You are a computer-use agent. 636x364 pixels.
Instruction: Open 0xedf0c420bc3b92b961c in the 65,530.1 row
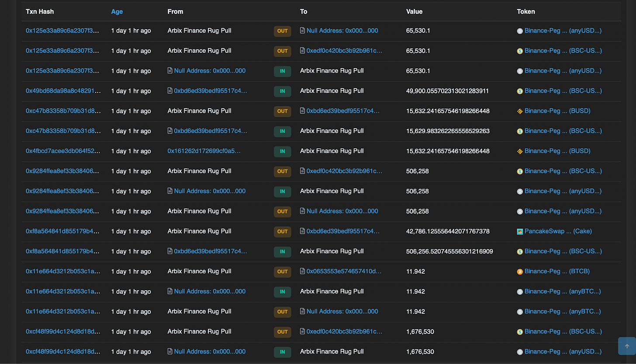click(x=344, y=51)
